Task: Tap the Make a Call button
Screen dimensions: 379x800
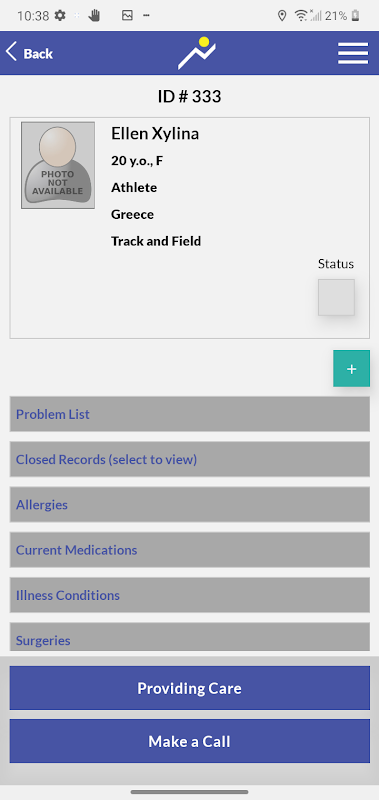Action: [x=190, y=741]
